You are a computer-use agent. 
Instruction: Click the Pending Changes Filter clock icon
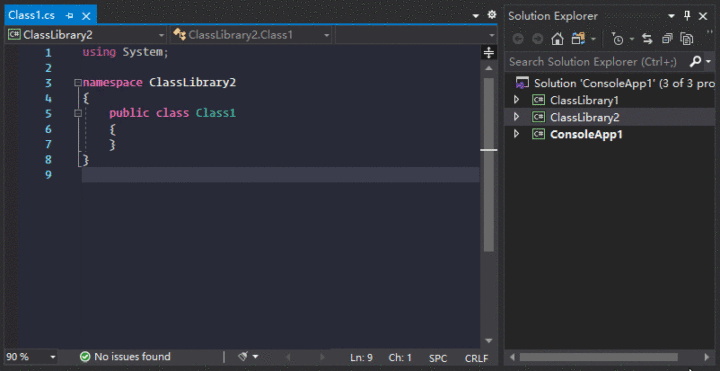pyautogui.click(x=618, y=39)
